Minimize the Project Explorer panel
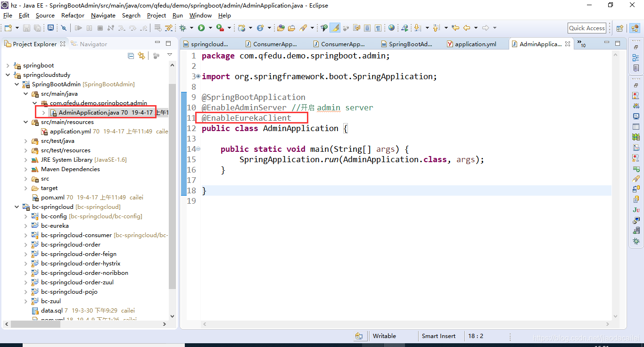The image size is (644, 347). pyautogui.click(x=158, y=43)
